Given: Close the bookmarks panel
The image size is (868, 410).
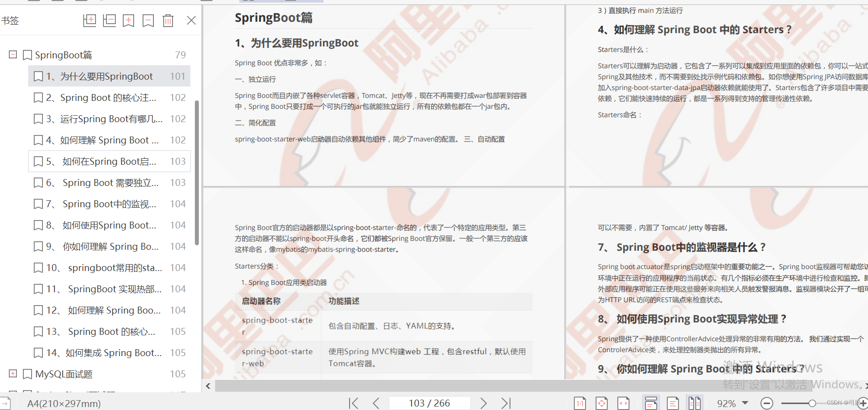Looking at the screenshot, I should [x=191, y=20].
